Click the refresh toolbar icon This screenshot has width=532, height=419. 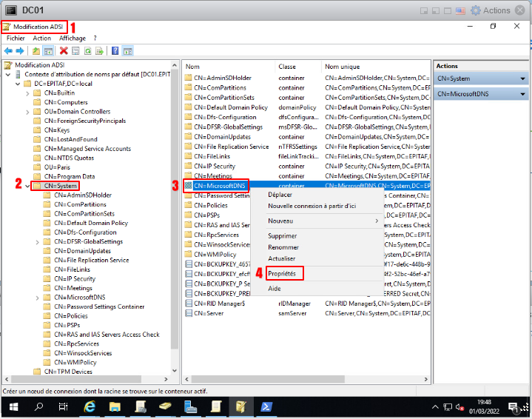tap(87, 51)
